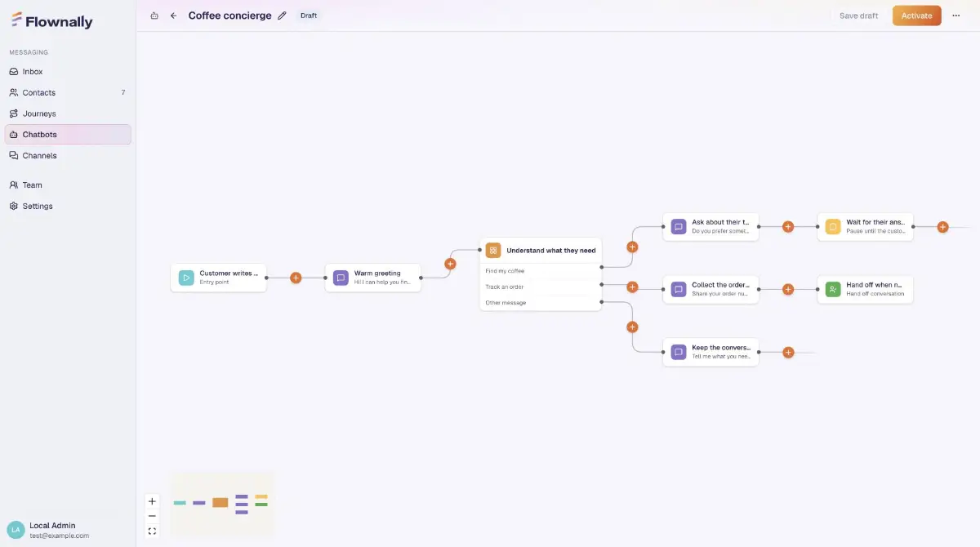Select the Warm greeting node

pyautogui.click(x=373, y=278)
